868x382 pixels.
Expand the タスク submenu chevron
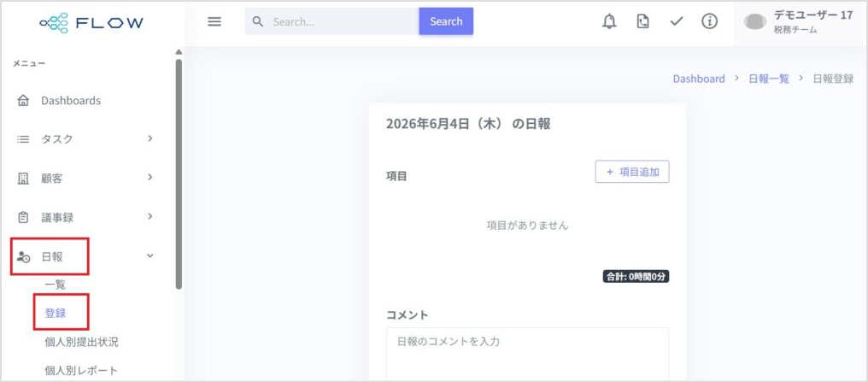[150, 138]
